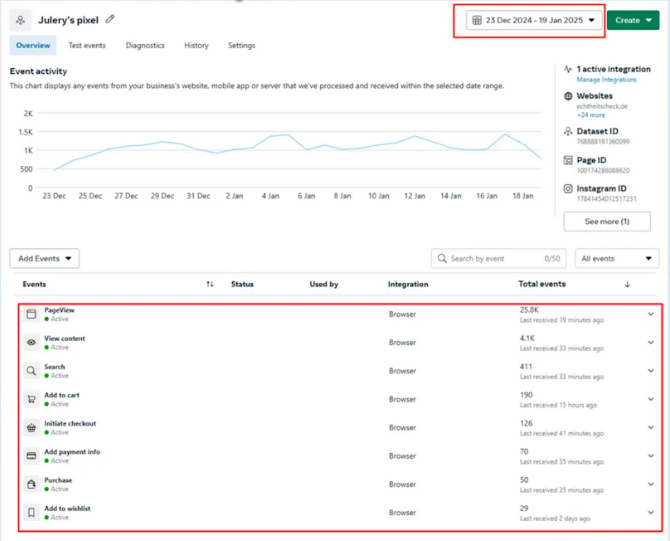Click the Status column header
The height and width of the screenshot is (541, 670).
click(x=242, y=284)
